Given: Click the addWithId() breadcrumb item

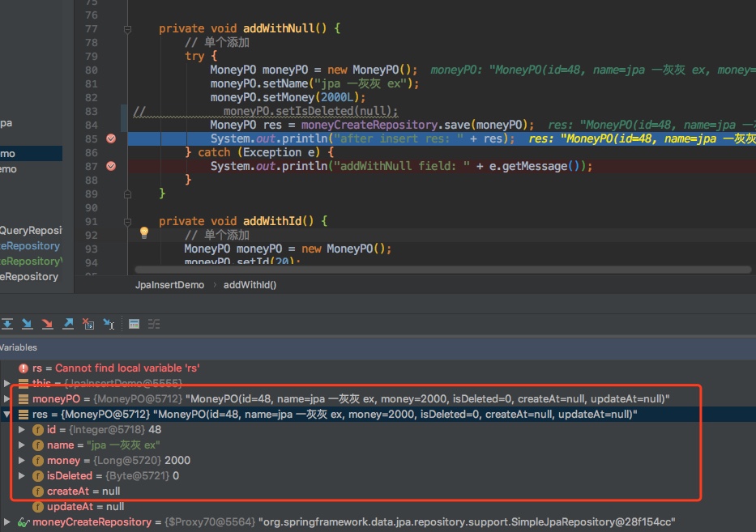Looking at the screenshot, I should [250, 285].
